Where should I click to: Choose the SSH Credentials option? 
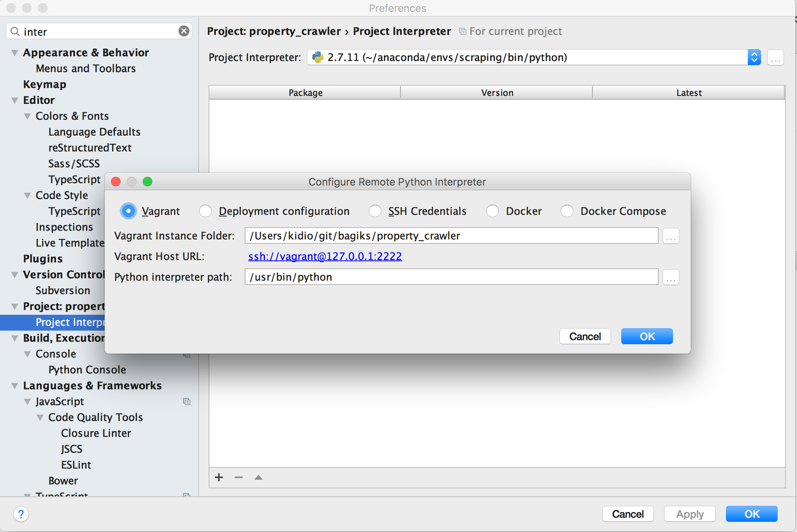pos(375,211)
